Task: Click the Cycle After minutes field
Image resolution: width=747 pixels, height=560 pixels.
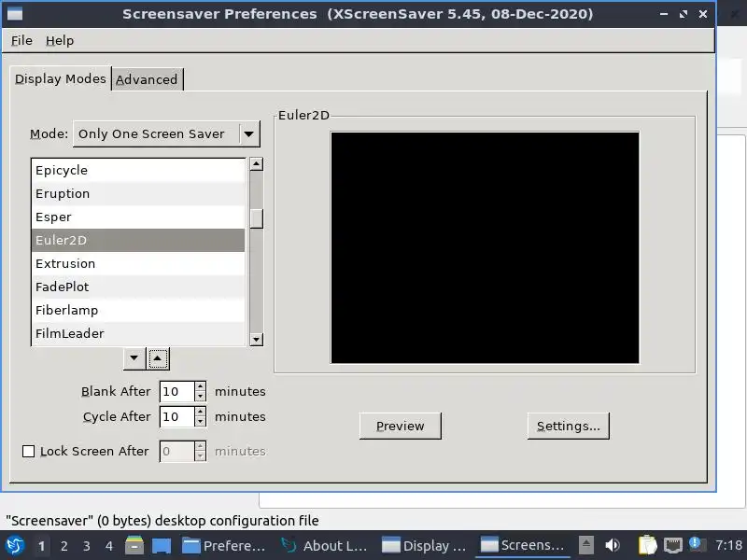Action: point(176,416)
